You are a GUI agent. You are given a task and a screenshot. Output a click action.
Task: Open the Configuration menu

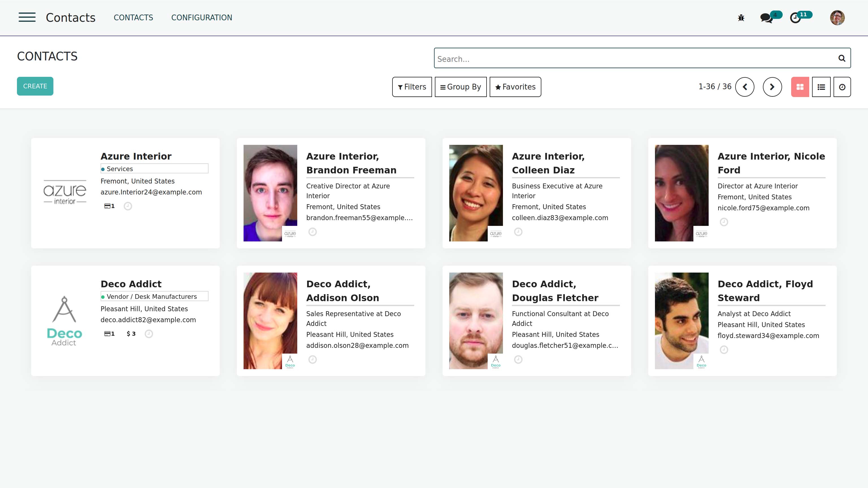(201, 18)
